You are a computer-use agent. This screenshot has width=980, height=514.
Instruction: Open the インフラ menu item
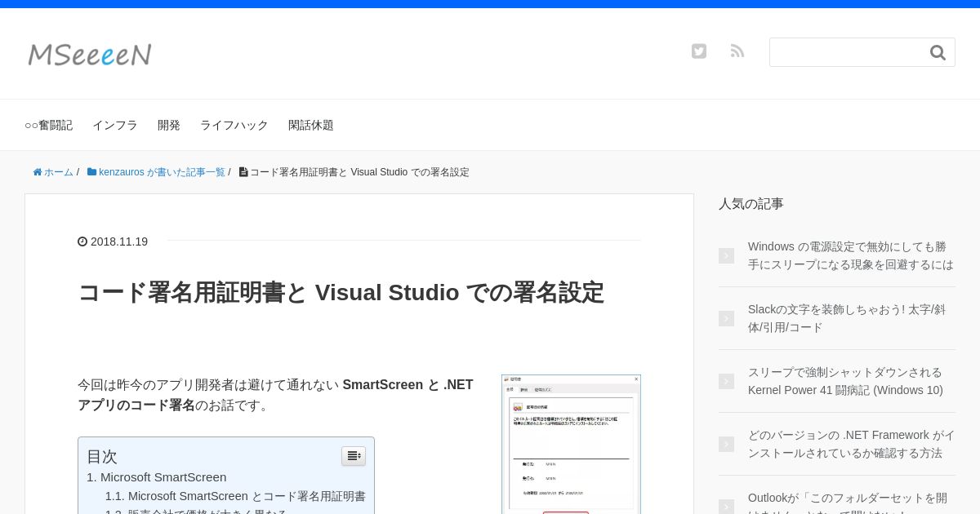point(115,125)
